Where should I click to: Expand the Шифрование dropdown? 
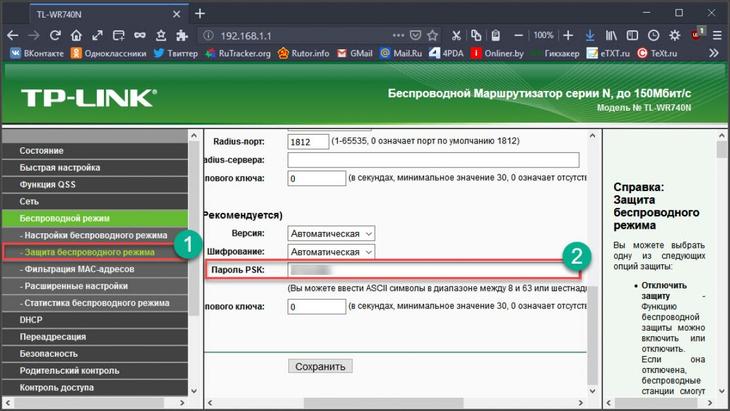(331, 252)
